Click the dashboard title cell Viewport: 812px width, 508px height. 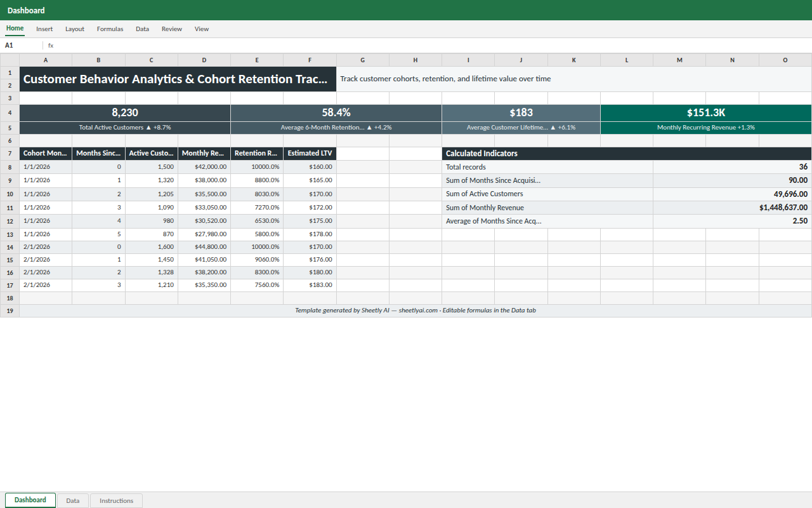click(178, 79)
